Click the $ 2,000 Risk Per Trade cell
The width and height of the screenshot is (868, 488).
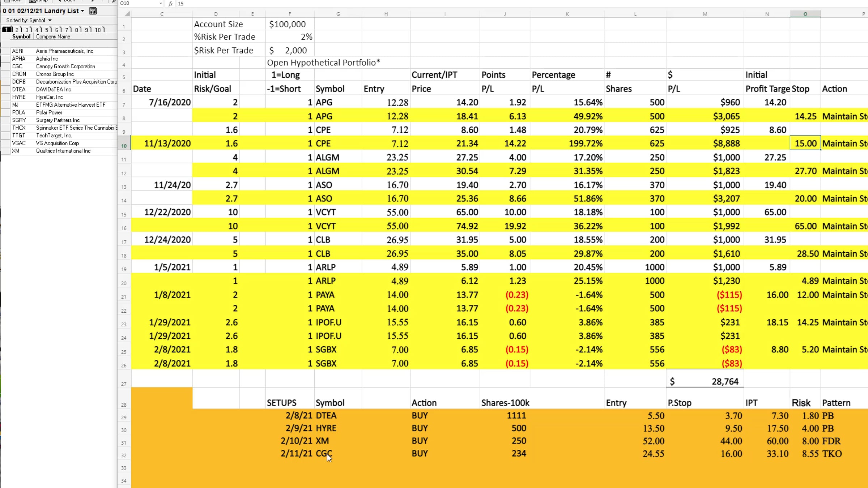(x=290, y=50)
